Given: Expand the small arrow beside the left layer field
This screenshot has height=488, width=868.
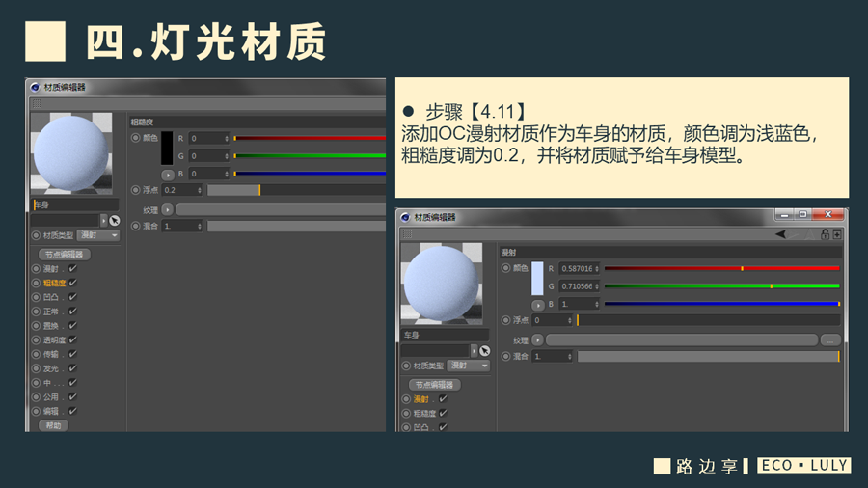Looking at the screenshot, I should (104, 220).
